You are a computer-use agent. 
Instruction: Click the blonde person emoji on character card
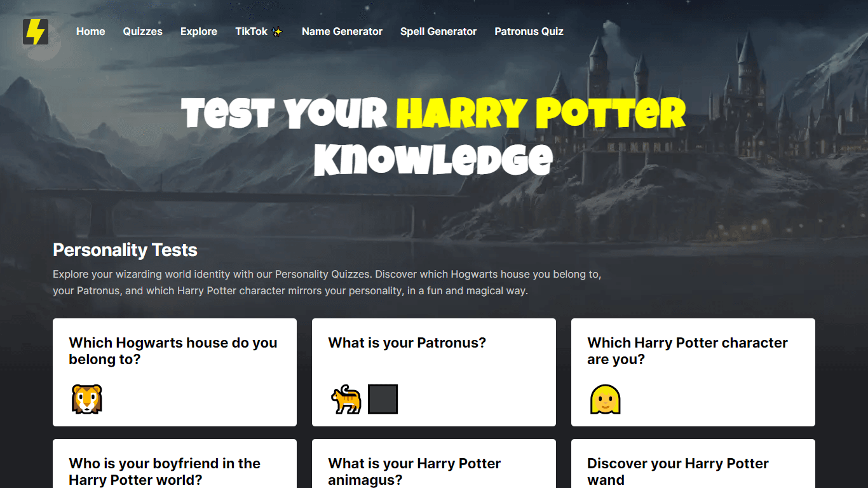(x=606, y=399)
